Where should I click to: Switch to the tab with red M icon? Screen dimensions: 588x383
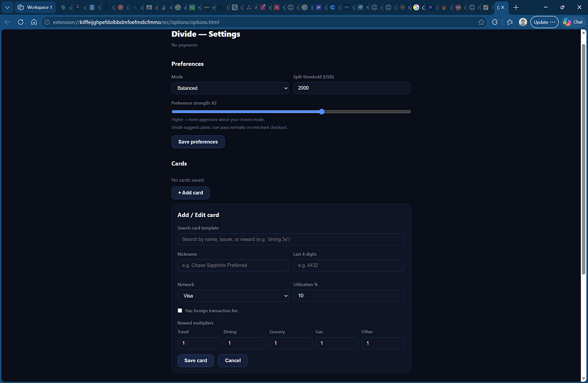coord(276,8)
